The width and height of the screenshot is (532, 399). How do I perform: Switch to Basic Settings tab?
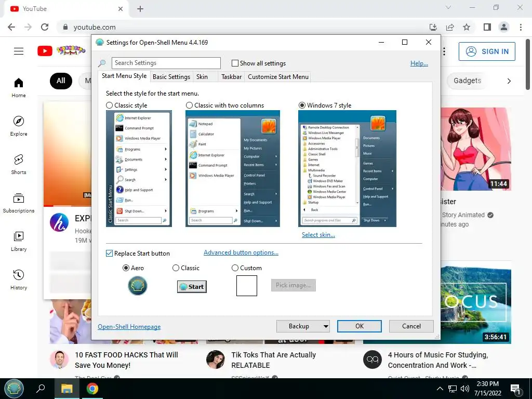(x=171, y=77)
